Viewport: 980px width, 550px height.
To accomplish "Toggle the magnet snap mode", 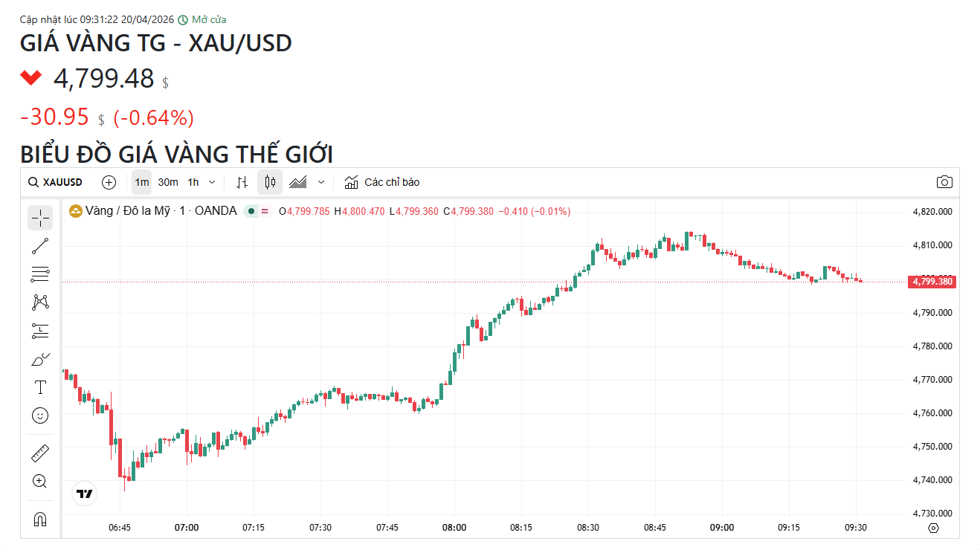I will point(40,519).
